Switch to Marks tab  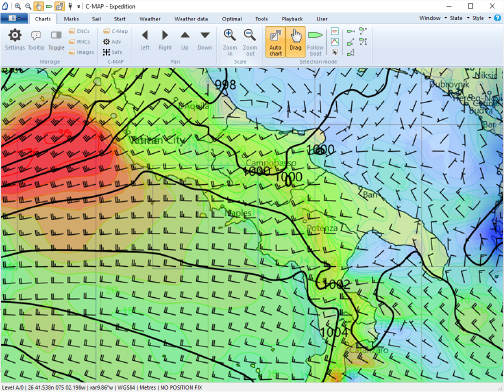pyautogui.click(x=71, y=19)
